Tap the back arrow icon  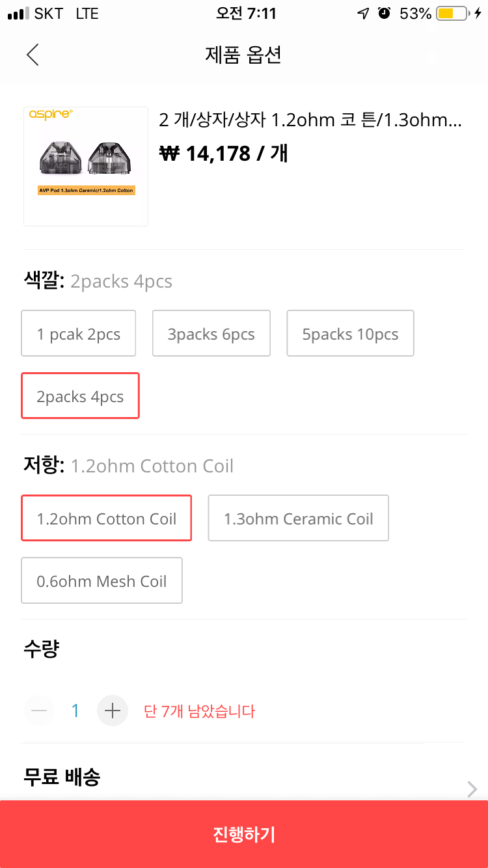pos(33,55)
